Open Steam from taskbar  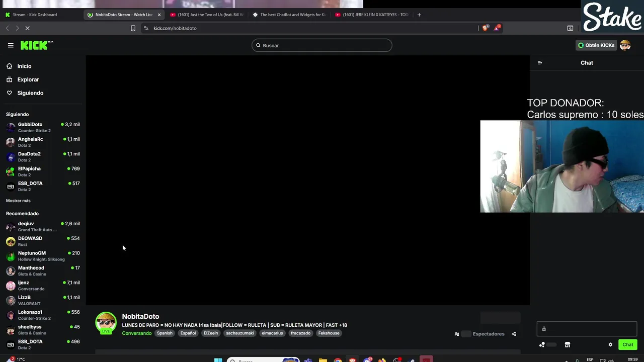(x=412, y=360)
